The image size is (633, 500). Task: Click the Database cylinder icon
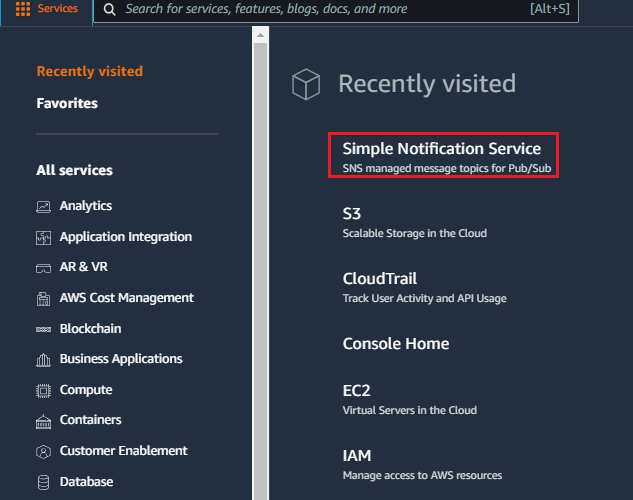coord(43,482)
